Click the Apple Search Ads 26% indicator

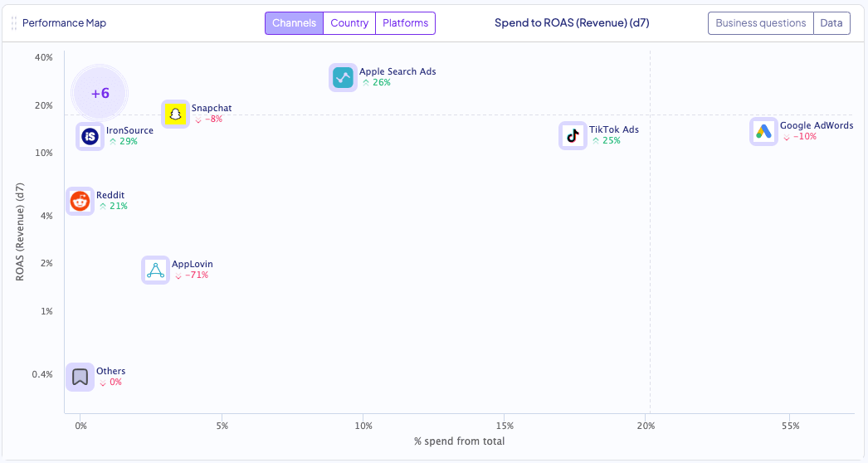coord(375,83)
